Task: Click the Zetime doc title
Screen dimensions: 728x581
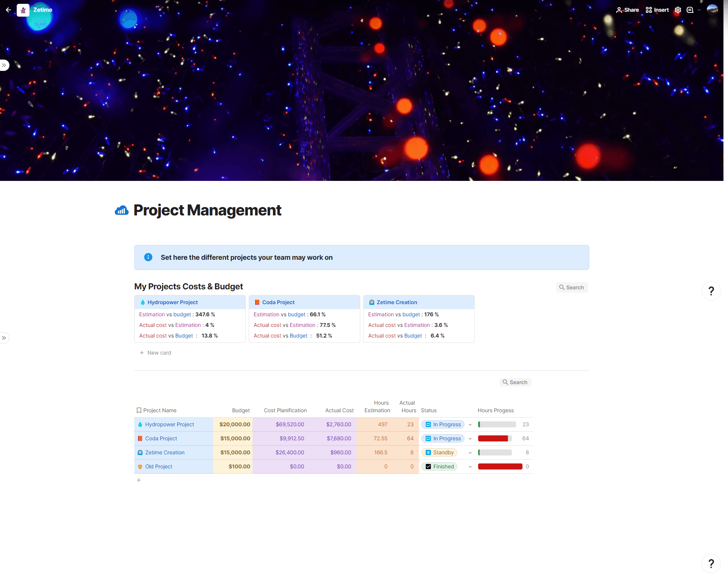Action: pyautogui.click(x=42, y=10)
